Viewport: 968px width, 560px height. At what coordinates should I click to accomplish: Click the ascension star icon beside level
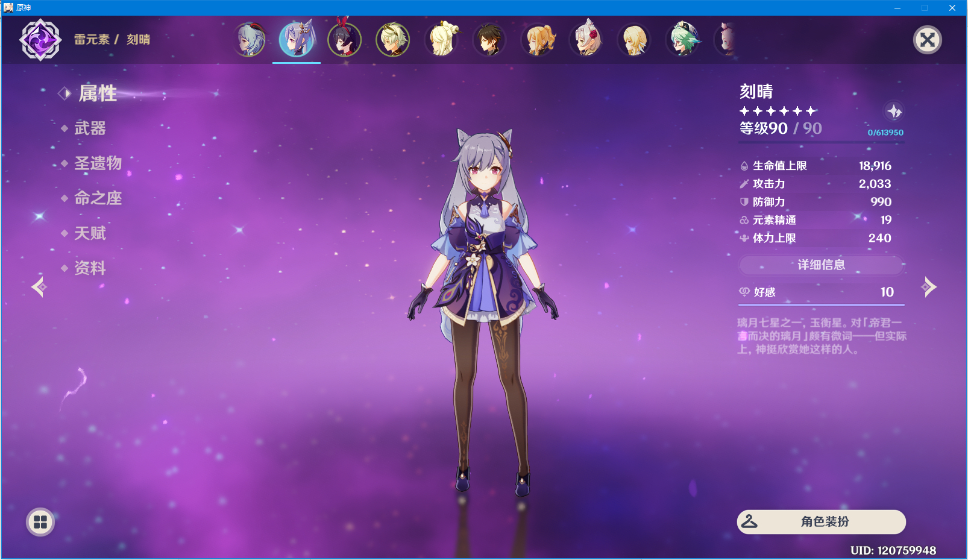point(894,111)
